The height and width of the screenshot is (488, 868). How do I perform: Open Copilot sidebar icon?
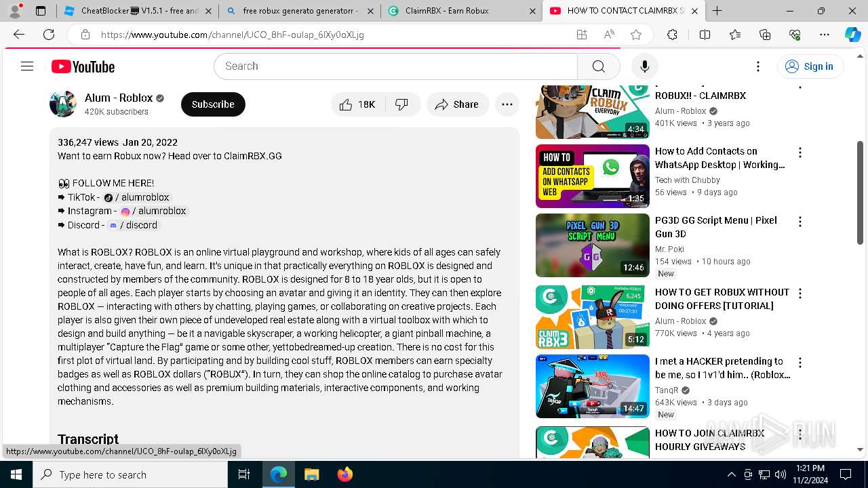(x=852, y=35)
